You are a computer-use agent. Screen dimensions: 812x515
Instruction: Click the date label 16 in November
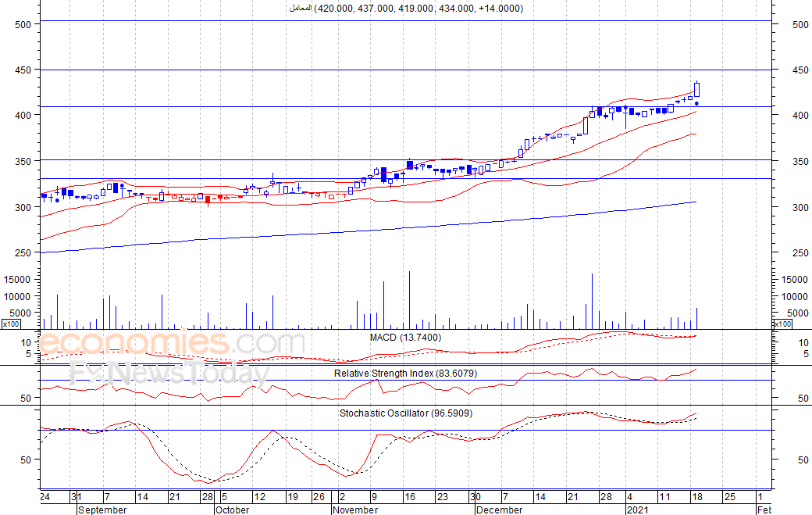pyautogui.click(x=410, y=497)
